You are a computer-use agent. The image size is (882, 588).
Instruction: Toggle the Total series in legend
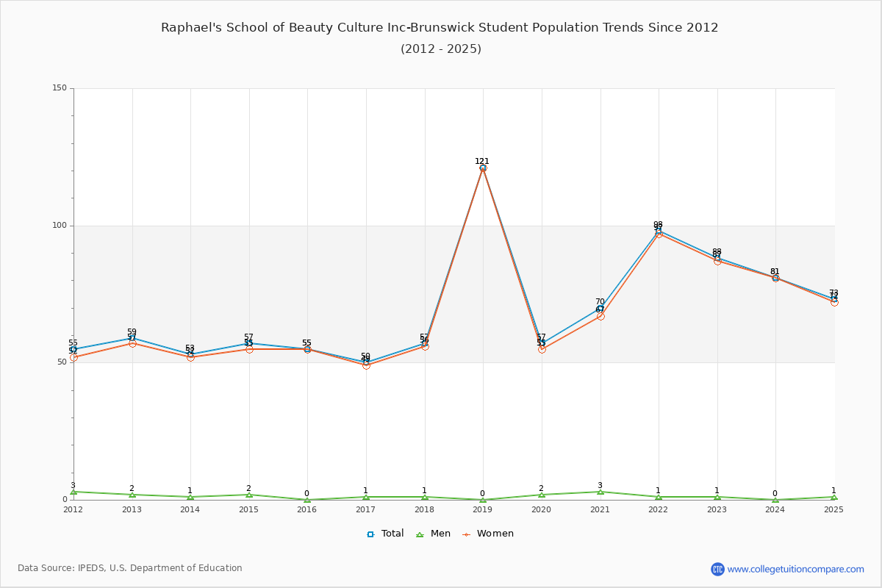pos(385,534)
